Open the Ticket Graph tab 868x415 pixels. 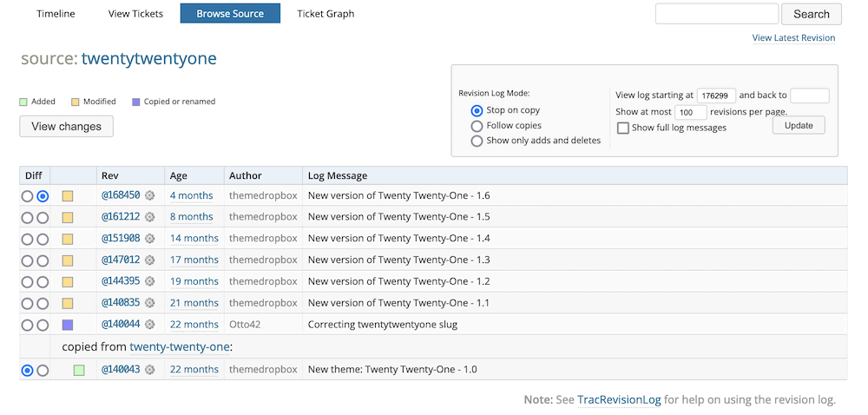click(x=325, y=14)
